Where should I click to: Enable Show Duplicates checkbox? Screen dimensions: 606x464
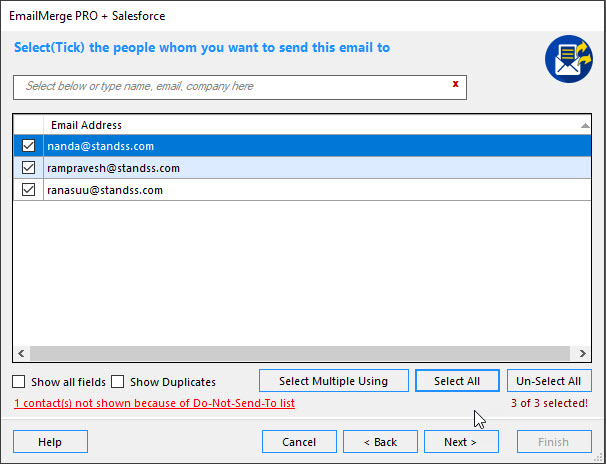(x=117, y=382)
